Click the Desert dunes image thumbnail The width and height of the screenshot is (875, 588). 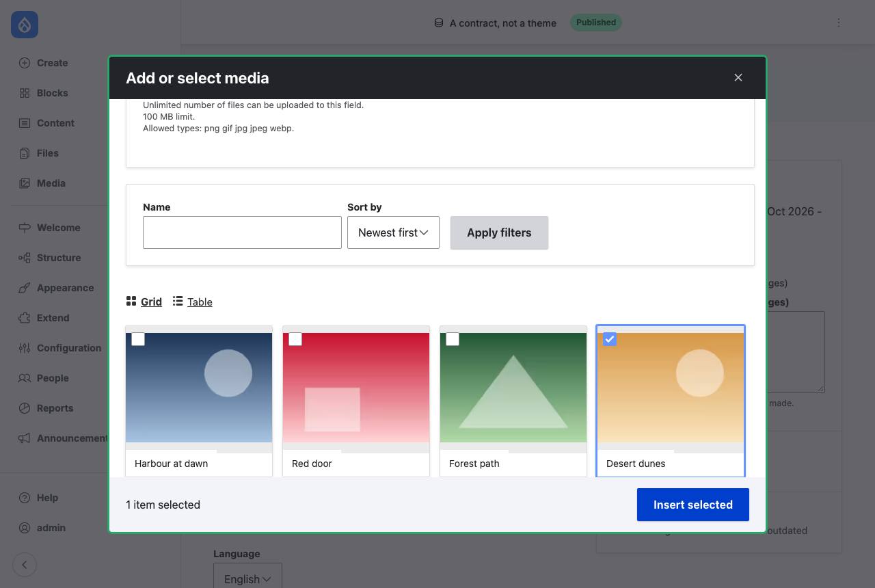(671, 388)
